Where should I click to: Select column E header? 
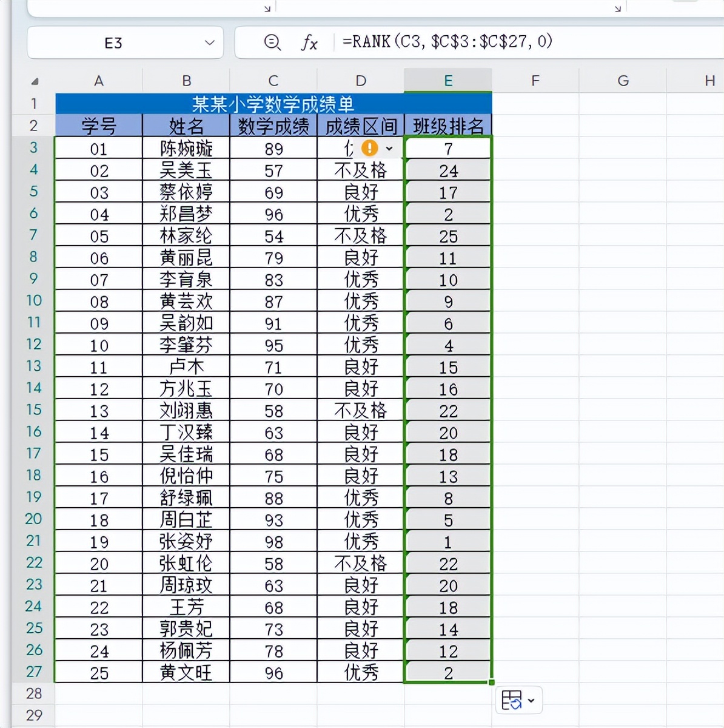tap(448, 81)
